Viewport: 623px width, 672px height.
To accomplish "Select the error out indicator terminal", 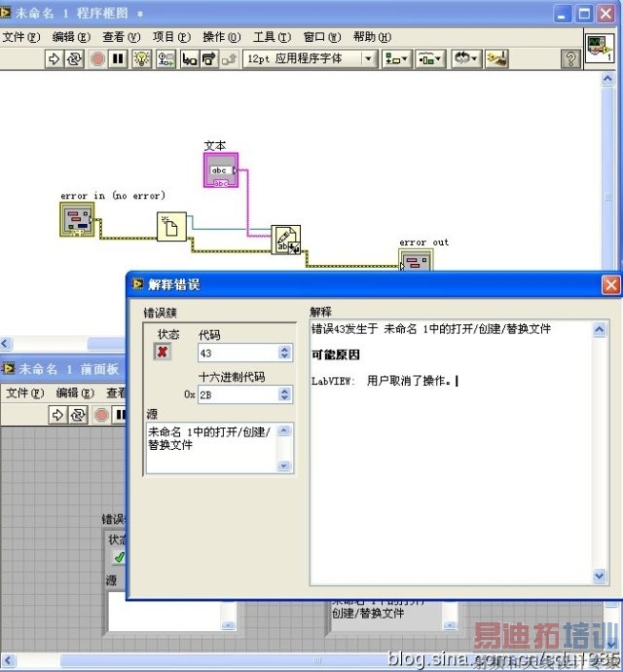I will (x=416, y=260).
